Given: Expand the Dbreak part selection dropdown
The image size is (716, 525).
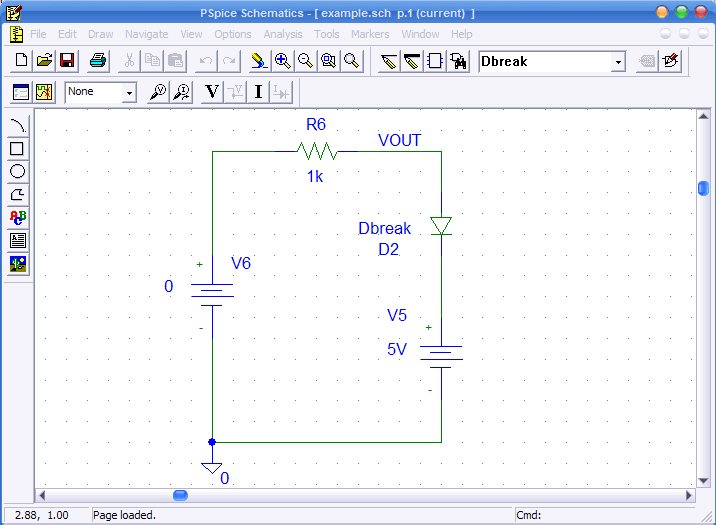Looking at the screenshot, I should [618, 62].
